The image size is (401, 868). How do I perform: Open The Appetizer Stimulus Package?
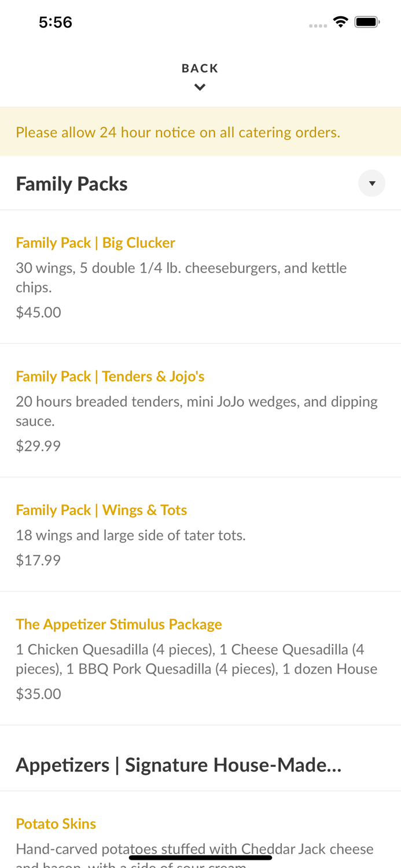coord(200,658)
